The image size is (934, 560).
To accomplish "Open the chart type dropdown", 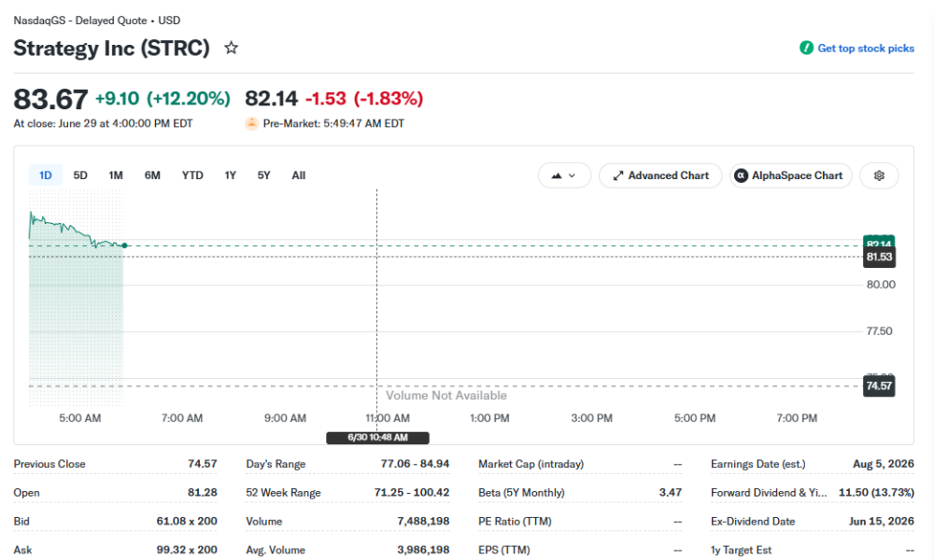I will pyautogui.click(x=564, y=175).
